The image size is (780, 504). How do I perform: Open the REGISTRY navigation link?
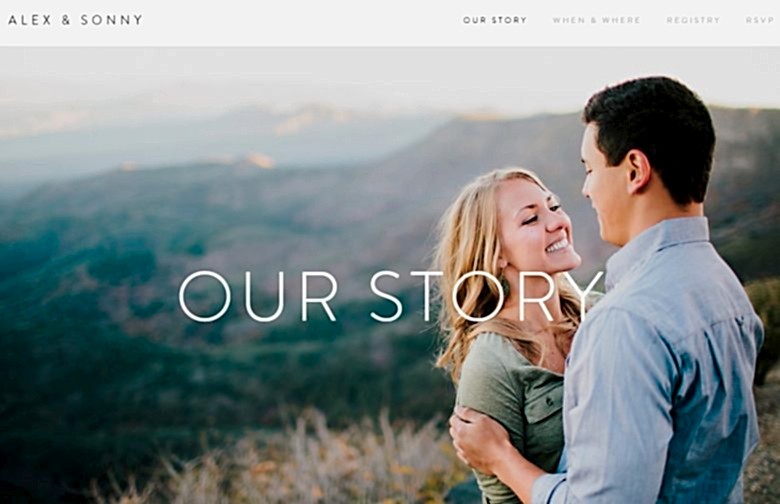pyautogui.click(x=693, y=20)
